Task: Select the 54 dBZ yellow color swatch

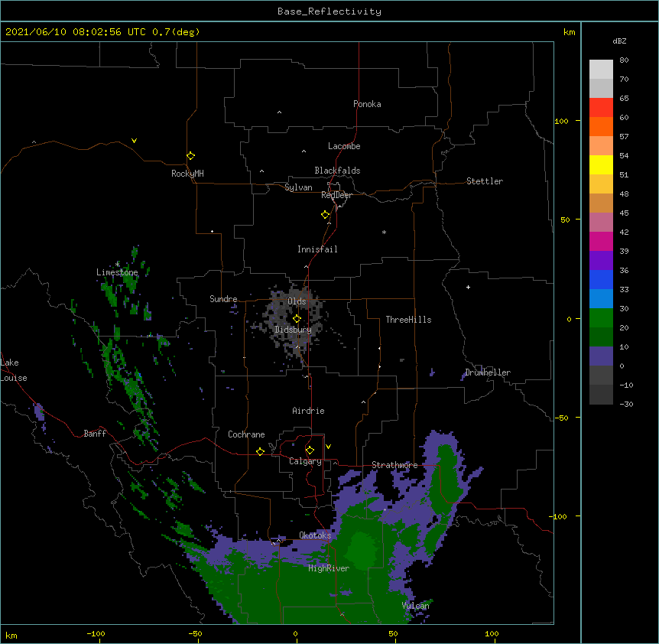Action: tap(601, 164)
